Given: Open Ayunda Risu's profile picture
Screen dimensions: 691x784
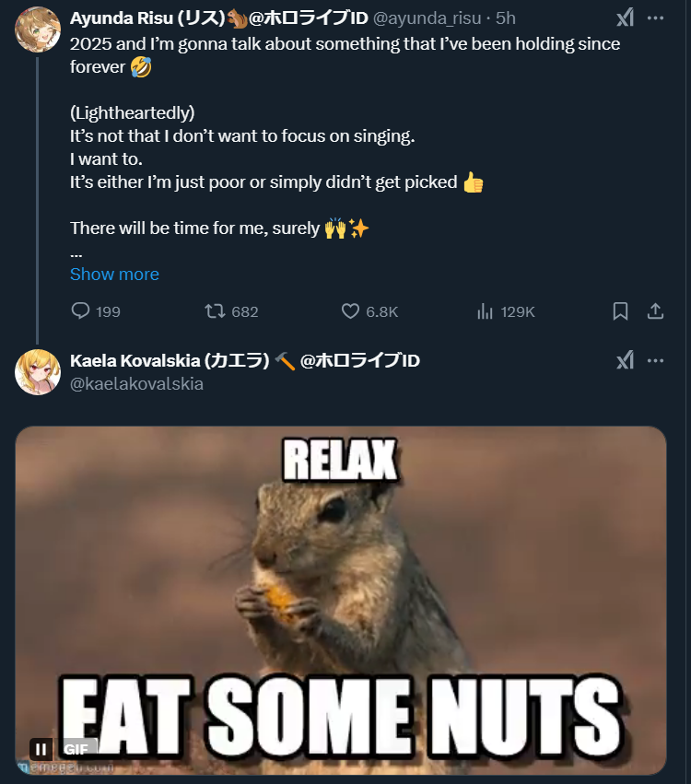Looking at the screenshot, I should tap(38, 29).
